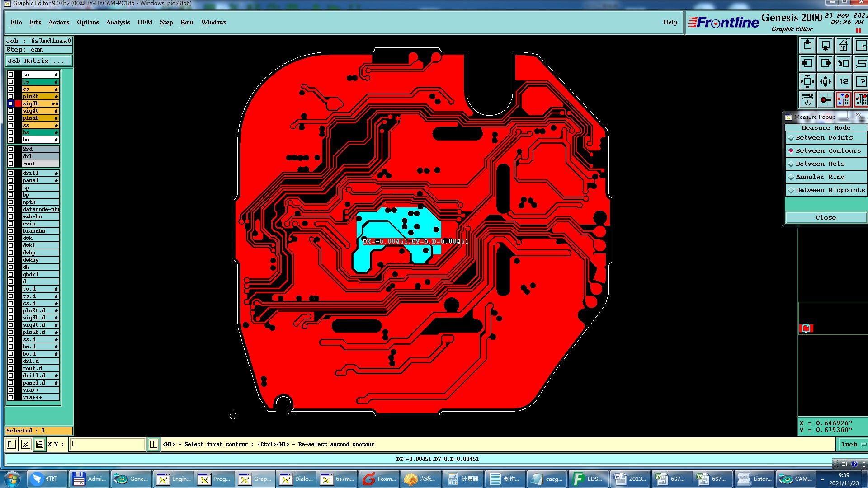Image resolution: width=868 pixels, height=488 pixels.
Task: Toggle the checkbox for the drill layer
Action: tap(11, 173)
